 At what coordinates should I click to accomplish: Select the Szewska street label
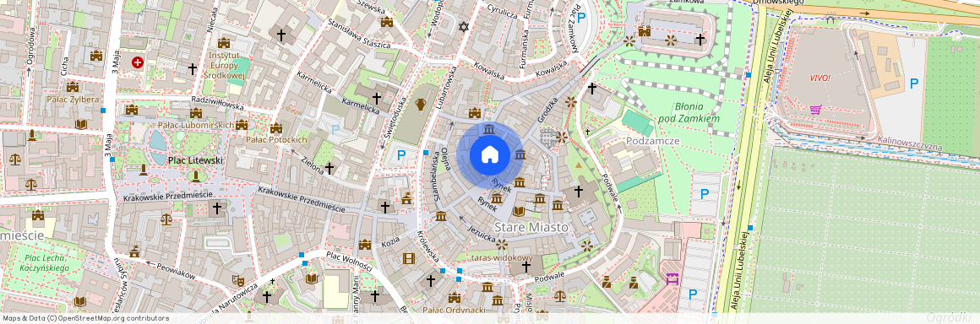click(371, 8)
